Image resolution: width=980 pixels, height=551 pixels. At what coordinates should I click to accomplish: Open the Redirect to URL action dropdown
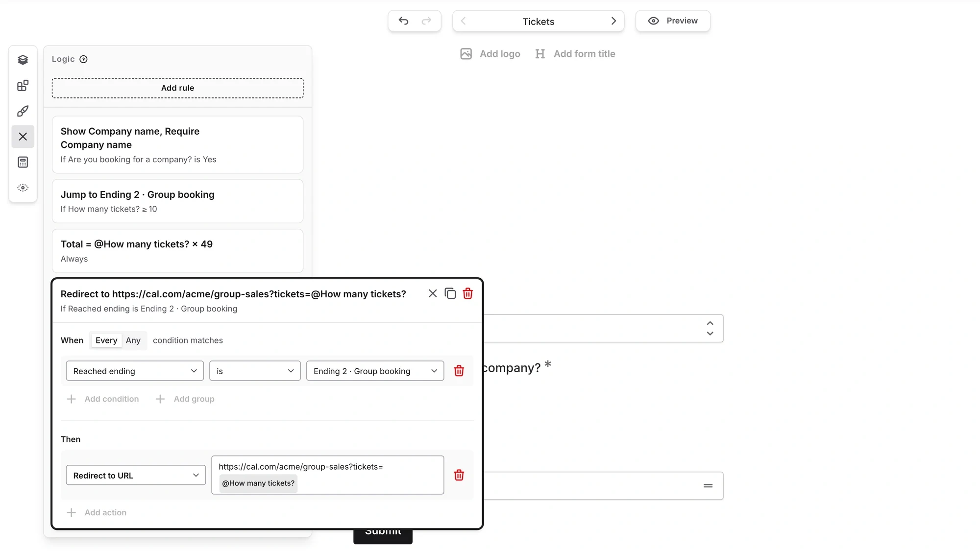pos(136,475)
